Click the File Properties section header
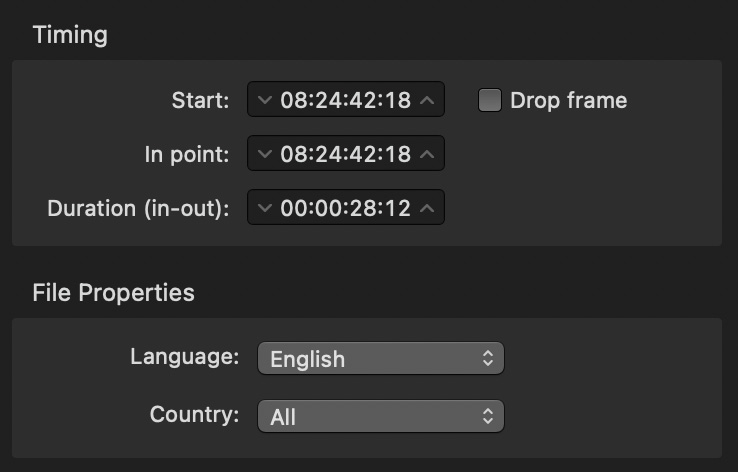 [x=113, y=293]
